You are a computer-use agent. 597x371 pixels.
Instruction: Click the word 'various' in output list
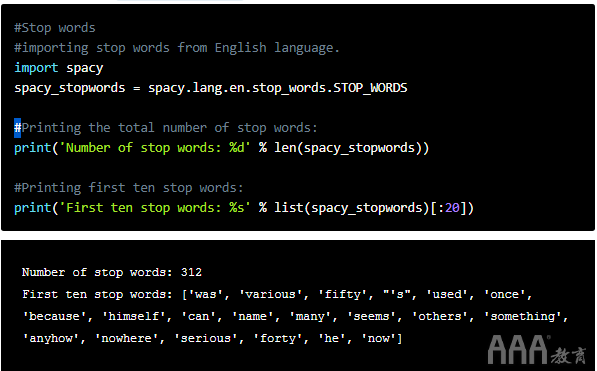(x=270, y=294)
